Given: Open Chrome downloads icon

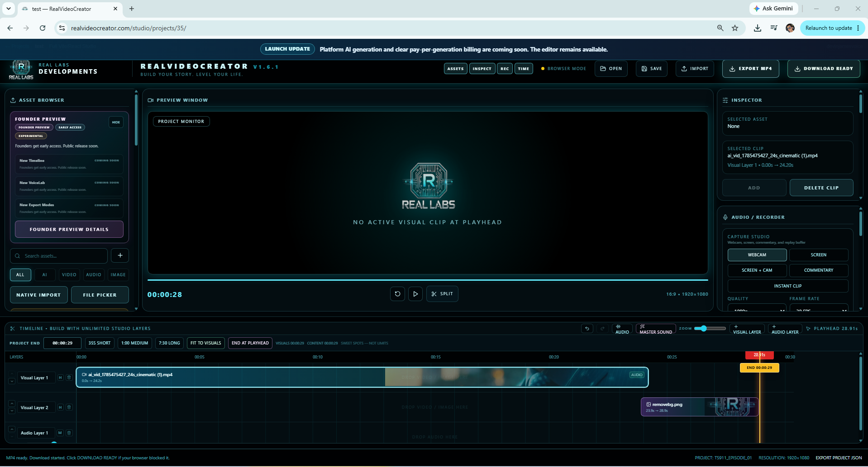Looking at the screenshot, I should [x=757, y=28].
